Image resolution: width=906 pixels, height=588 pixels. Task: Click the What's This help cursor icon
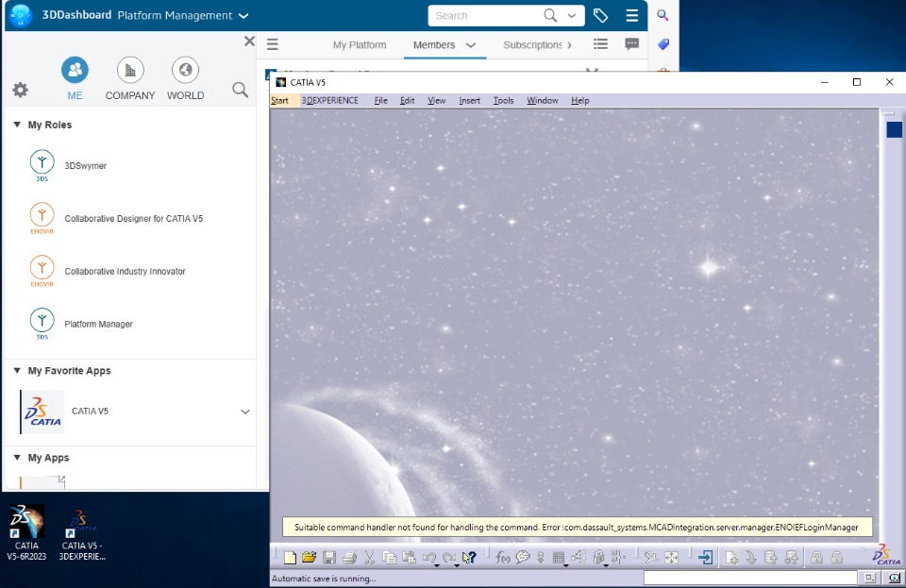point(469,558)
